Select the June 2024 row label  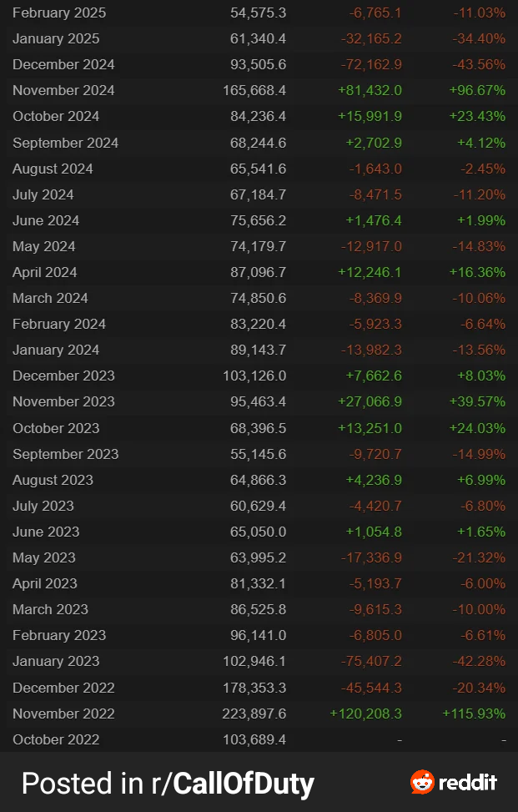point(46,220)
